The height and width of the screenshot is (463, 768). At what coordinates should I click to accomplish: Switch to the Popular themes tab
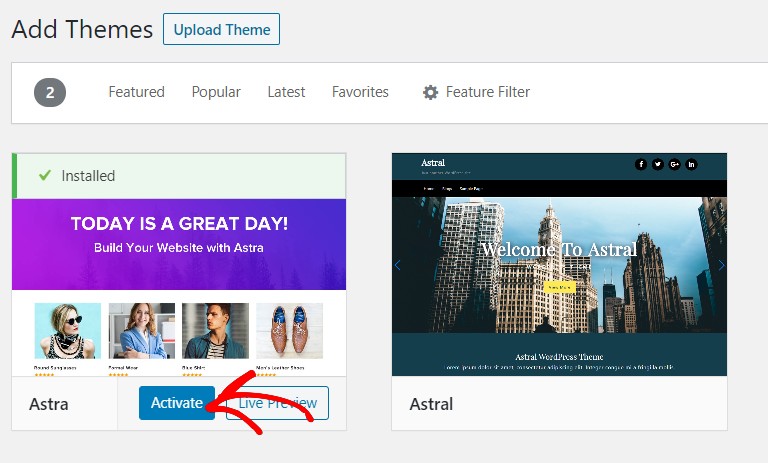click(x=216, y=92)
